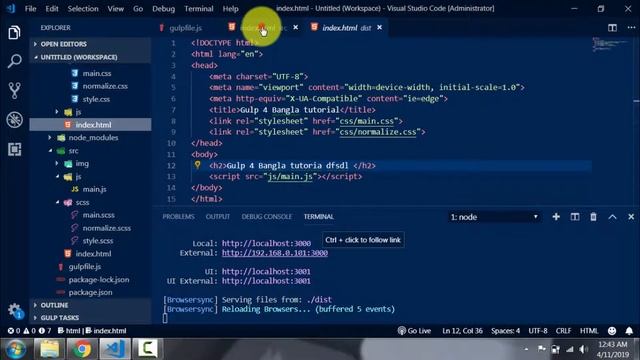Viewport: 640px width, 360px height.
Task: Open the feedback smiley in status bar
Action: point(612,331)
